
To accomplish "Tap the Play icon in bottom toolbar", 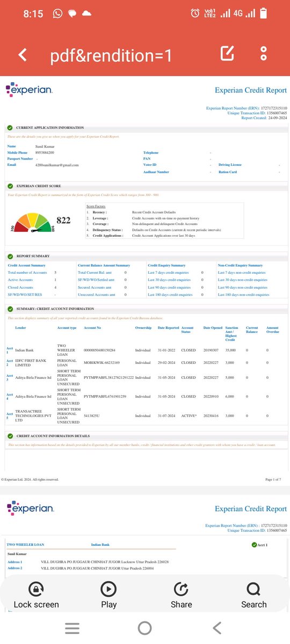I will pos(108,589).
